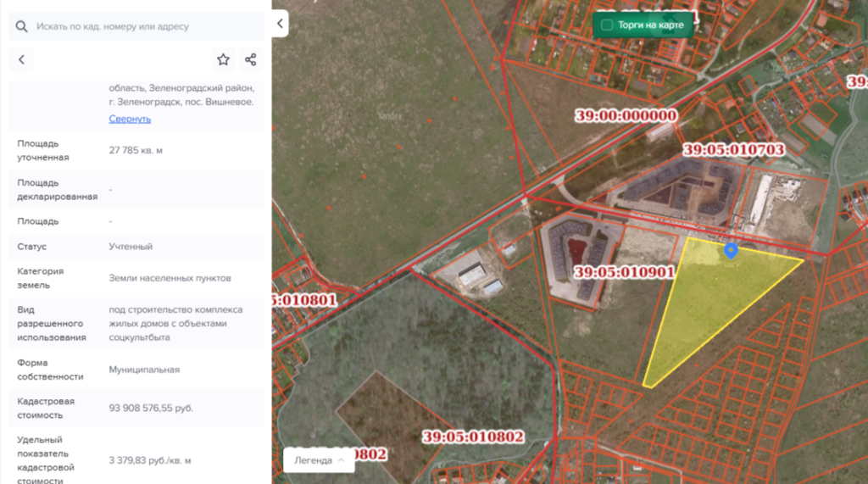Add the parcel to favorites with the star
The width and height of the screenshot is (868, 484).
coord(223,59)
